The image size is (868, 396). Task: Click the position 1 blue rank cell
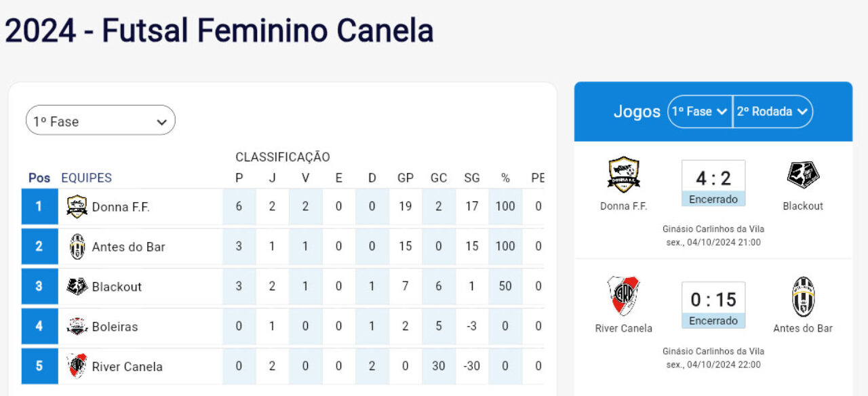pyautogui.click(x=39, y=206)
